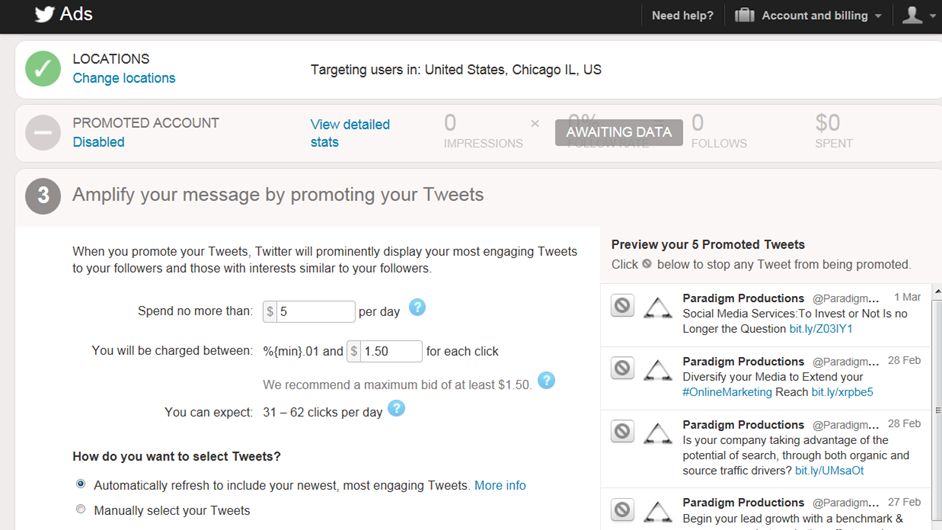Stop promoting the organic search traffic tweet
Viewport: 942px width, 530px height.
[622, 432]
